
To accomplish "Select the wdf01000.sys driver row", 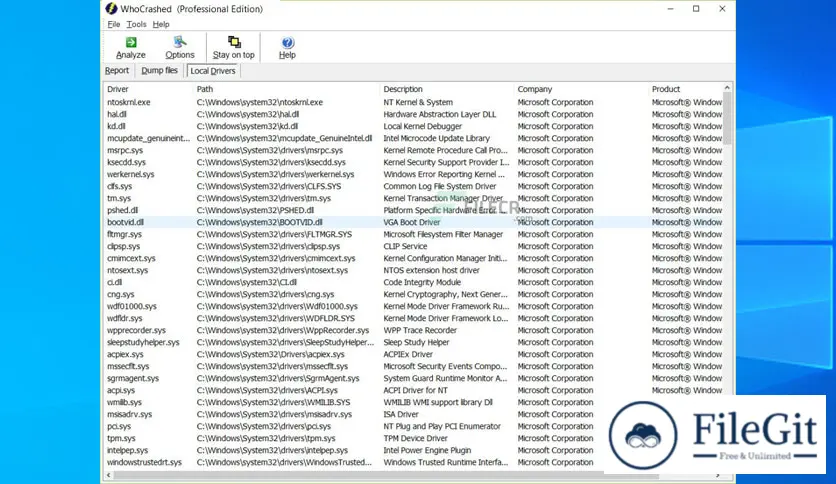I will 413,306.
